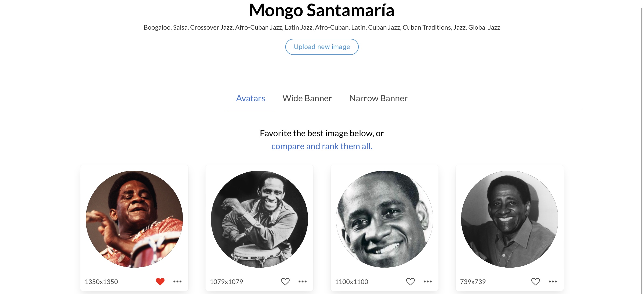The image size is (644, 294).
Task: Click Upload new image button
Action: [322, 47]
